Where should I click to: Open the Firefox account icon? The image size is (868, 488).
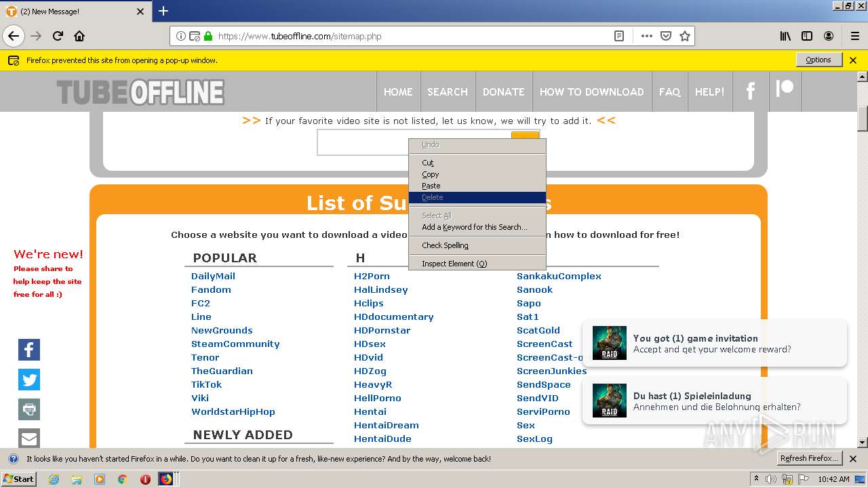tap(829, 36)
